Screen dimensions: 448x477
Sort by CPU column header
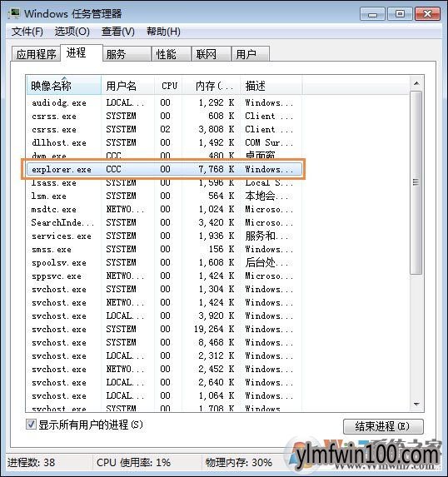tap(168, 86)
